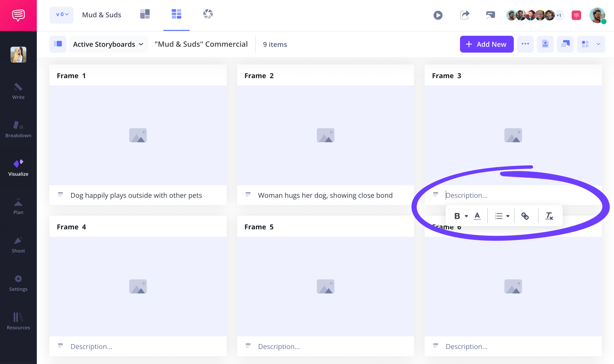Open the more options ellipsis menu
The width and height of the screenshot is (614, 364).
525,44
